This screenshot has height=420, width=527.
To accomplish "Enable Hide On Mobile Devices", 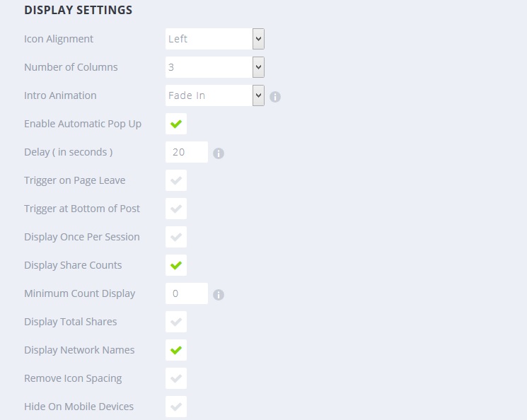I will [176, 407].
